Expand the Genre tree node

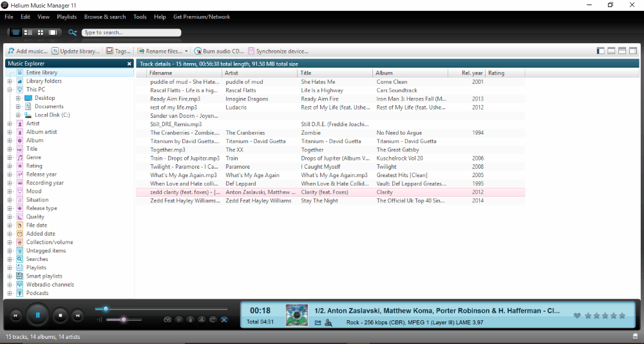click(10, 157)
